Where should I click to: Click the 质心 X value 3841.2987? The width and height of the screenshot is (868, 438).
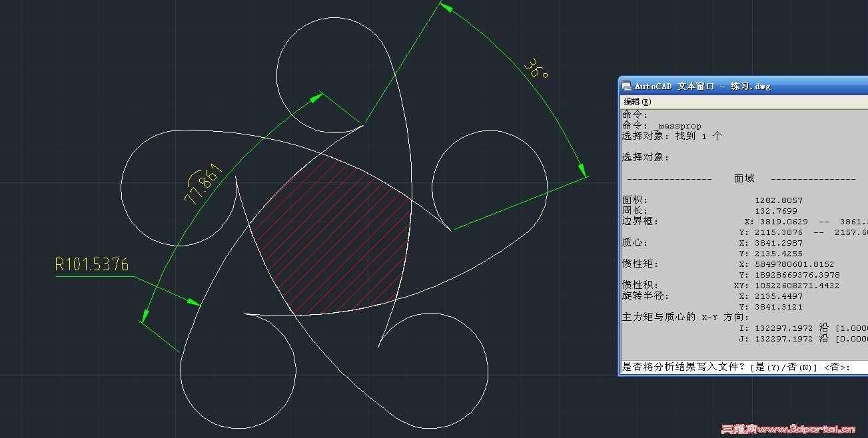pyautogui.click(x=779, y=243)
